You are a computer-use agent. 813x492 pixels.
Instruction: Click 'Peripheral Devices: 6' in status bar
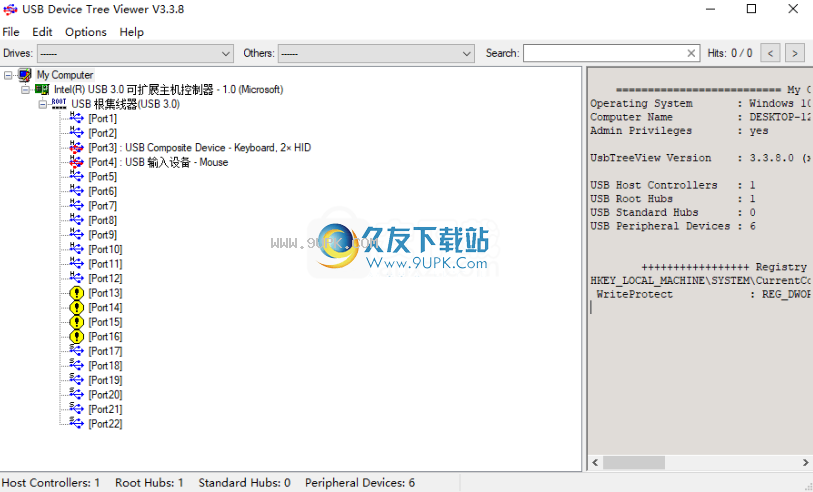[360, 483]
